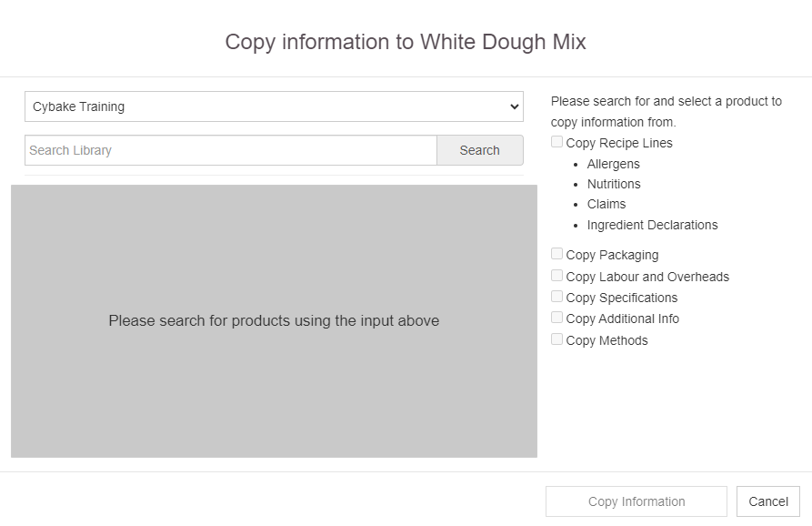Screen dimensions: 812x526
Task: Click the Allergens bullet item
Action: (613, 165)
